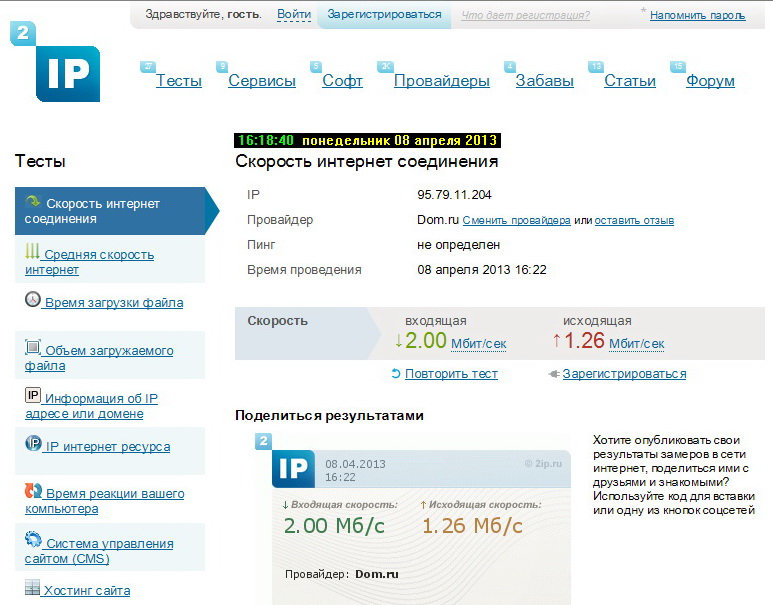773x605 pixels.
Task: Click the server icon beside Хостинг сайта
Action: tap(32, 589)
